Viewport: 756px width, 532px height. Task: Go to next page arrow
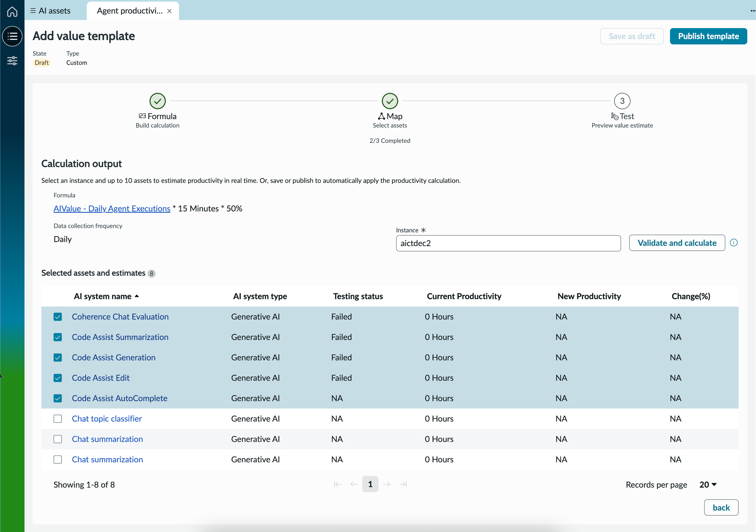(386, 484)
